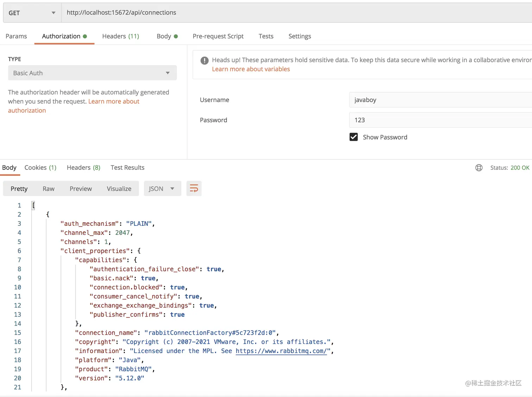Open the GET method dropdown
The height and width of the screenshot is (397, 532).
32,13
